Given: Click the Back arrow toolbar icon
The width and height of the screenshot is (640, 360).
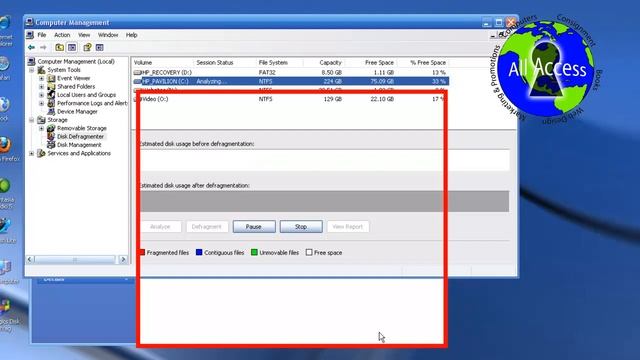Looking at the screenshot, I should click(x=31, y=48).
